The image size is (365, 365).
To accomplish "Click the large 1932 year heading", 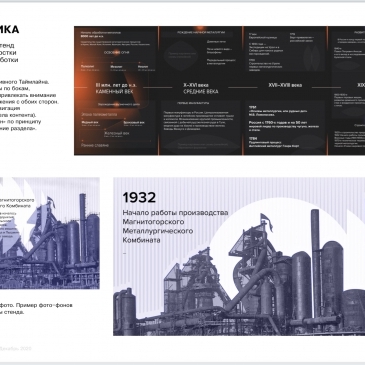I will (x=139, y=198).
